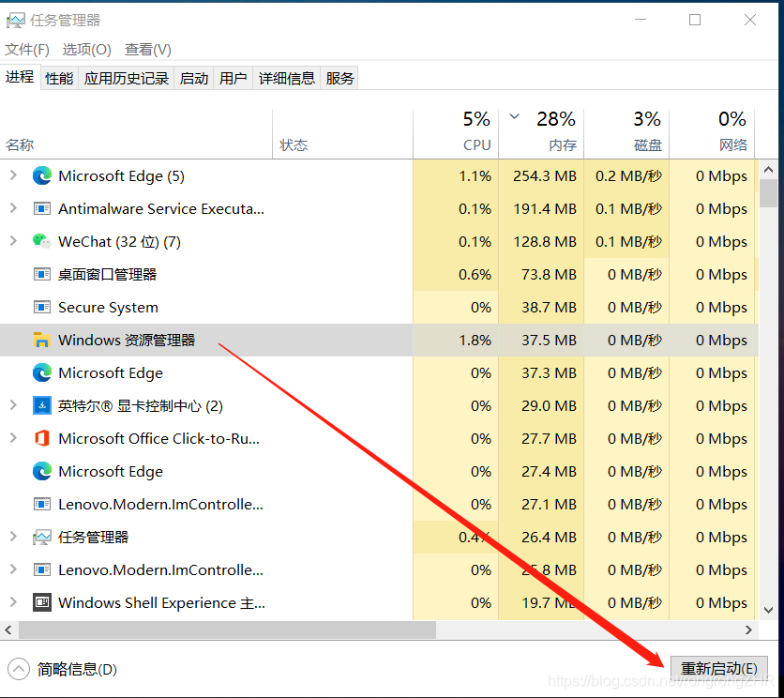Click the Windows Shell Experience icon
Image resolution: width=784 pixels, height=698 pixels.
(x=42, y=602)
